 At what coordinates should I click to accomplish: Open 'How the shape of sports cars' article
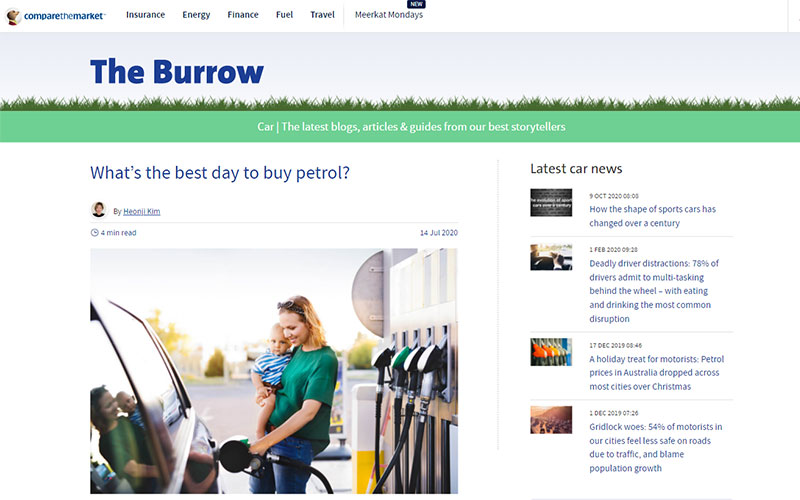[653, 216]
